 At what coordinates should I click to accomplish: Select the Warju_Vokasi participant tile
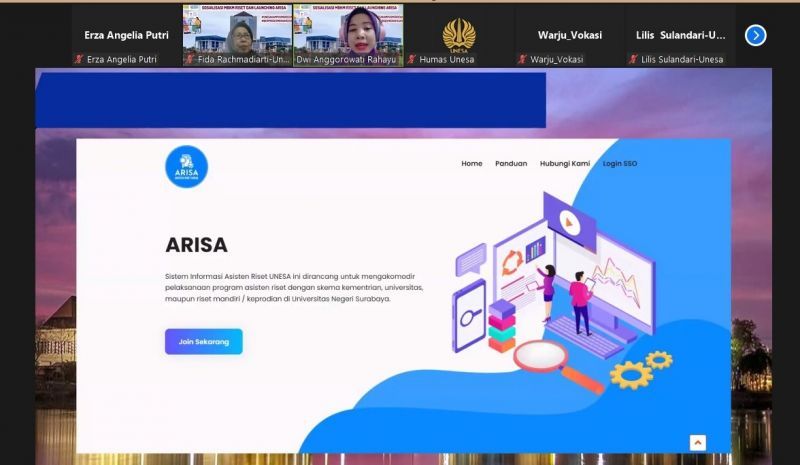tap(569, 35)
